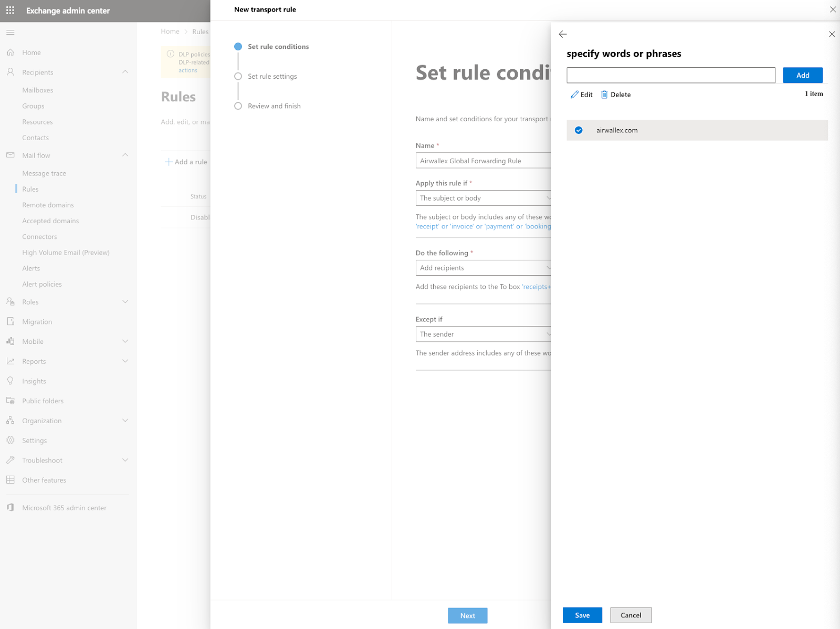This screenshot has width=840, height=629.
Task: Collapse the Recipients section chevron
Action: [125, 72]
